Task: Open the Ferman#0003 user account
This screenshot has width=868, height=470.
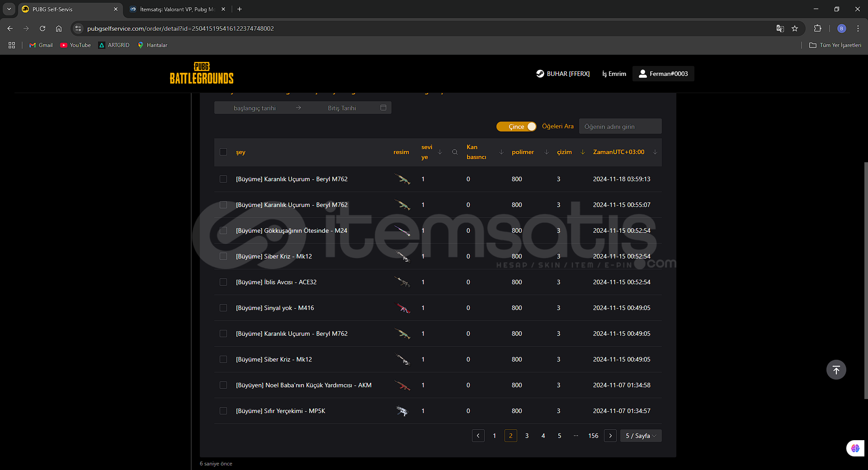Action: (x=663, y=74)
